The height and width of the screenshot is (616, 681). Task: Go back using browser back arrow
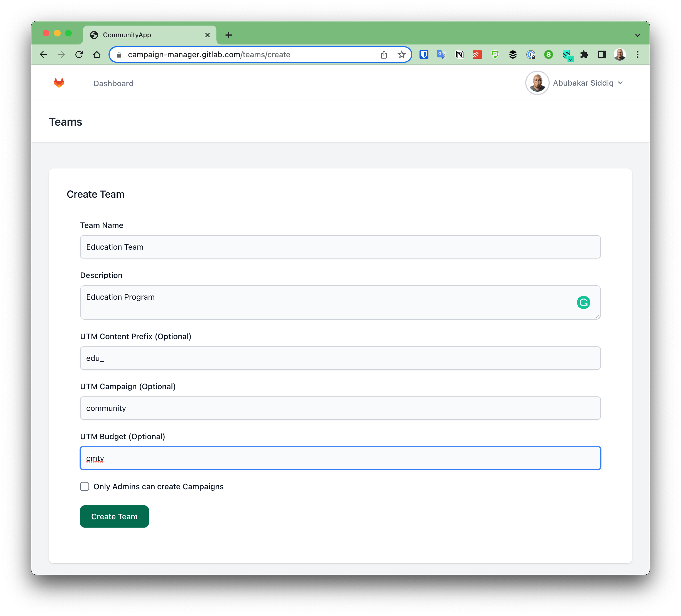[x=43, y=54]
